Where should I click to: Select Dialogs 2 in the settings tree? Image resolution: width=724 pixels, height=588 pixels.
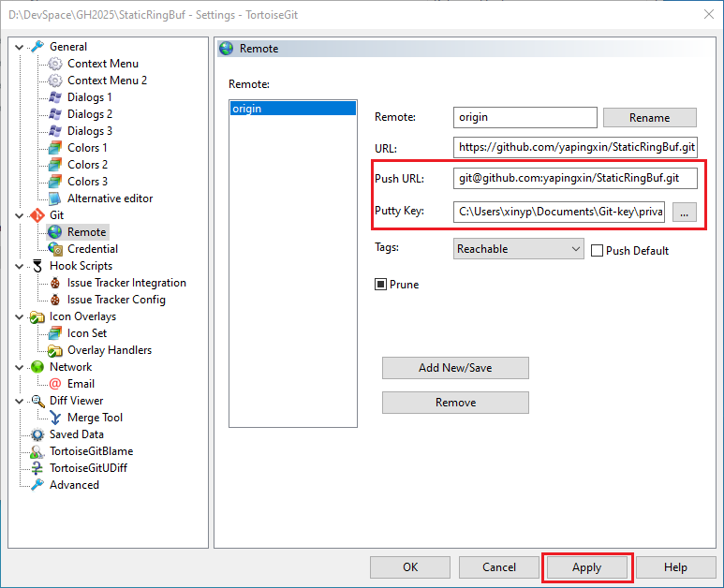point(90,114)
